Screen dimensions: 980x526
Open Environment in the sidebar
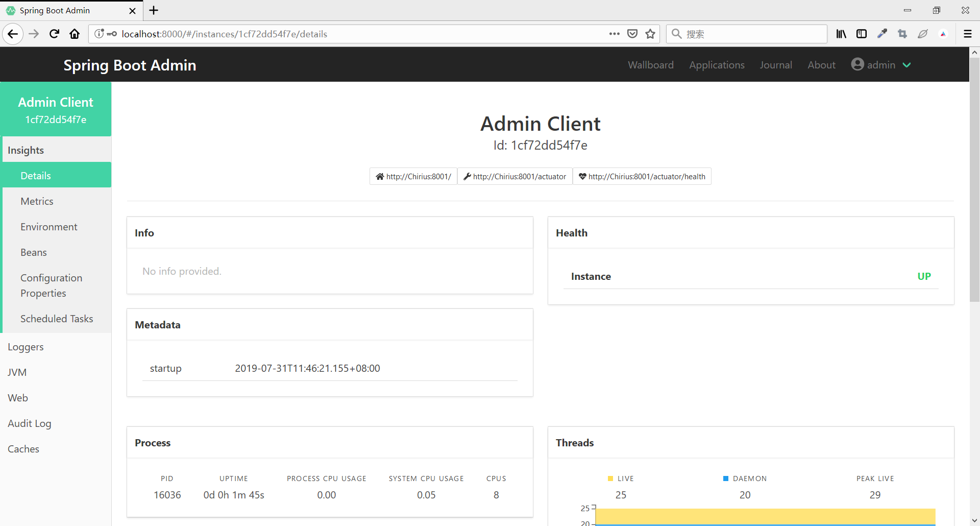(57, 227)
